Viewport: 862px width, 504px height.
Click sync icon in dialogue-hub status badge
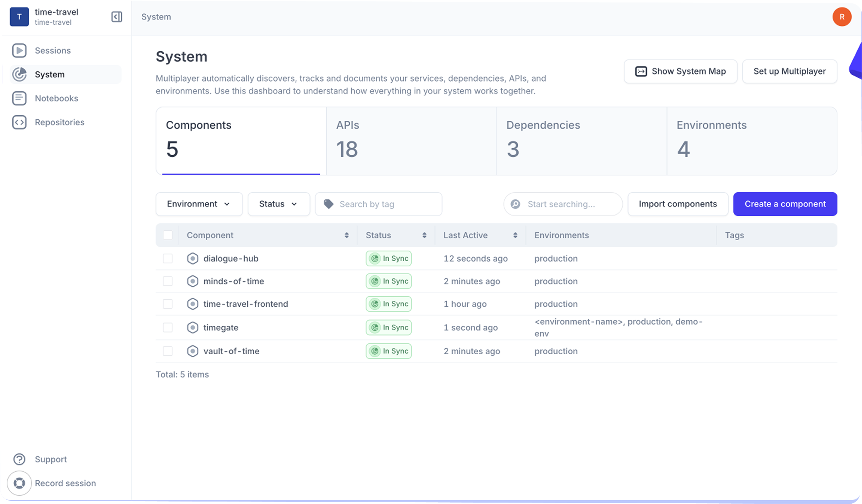coord(375,259)
